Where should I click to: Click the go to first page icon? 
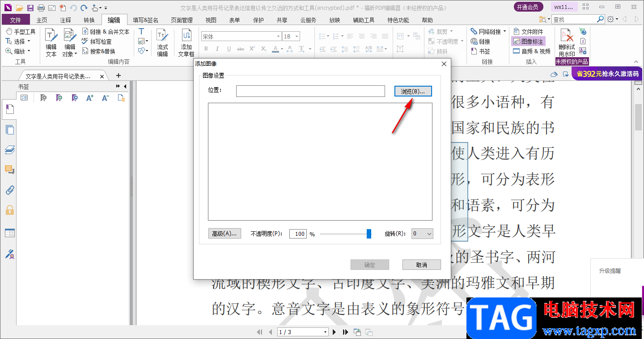click(x=260, y=332)
